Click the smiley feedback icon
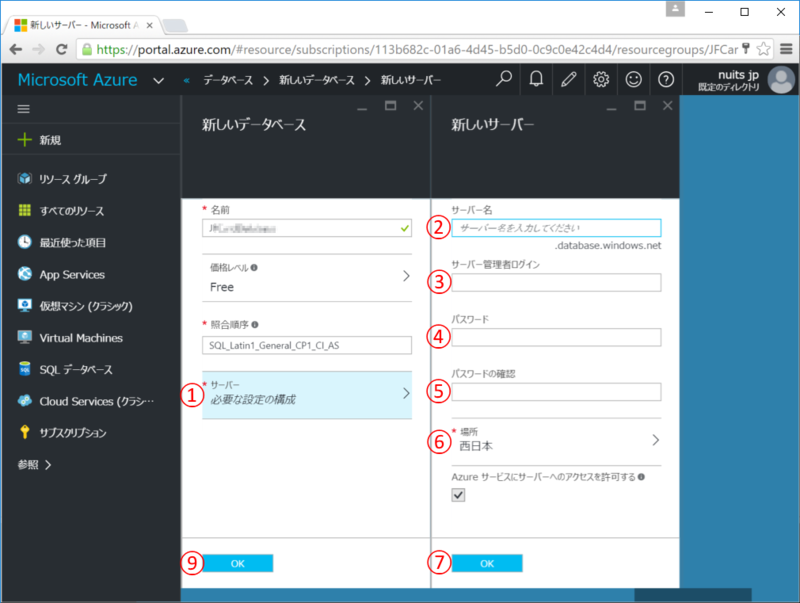Viewport: 800px width, 603px height. coord(633,79)
